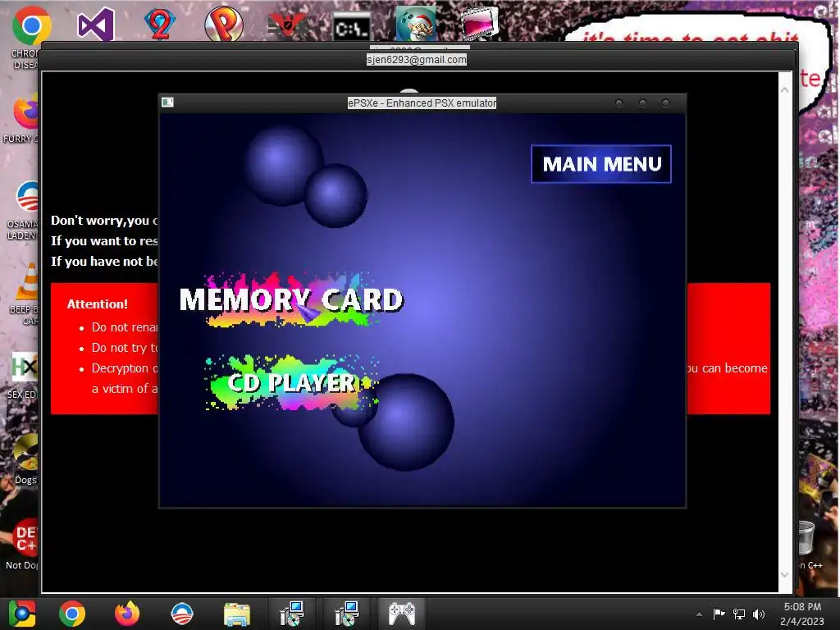Open the Peggle P desktop icon
This screenshot has height=630, width=840.
[x=224, y=24]
